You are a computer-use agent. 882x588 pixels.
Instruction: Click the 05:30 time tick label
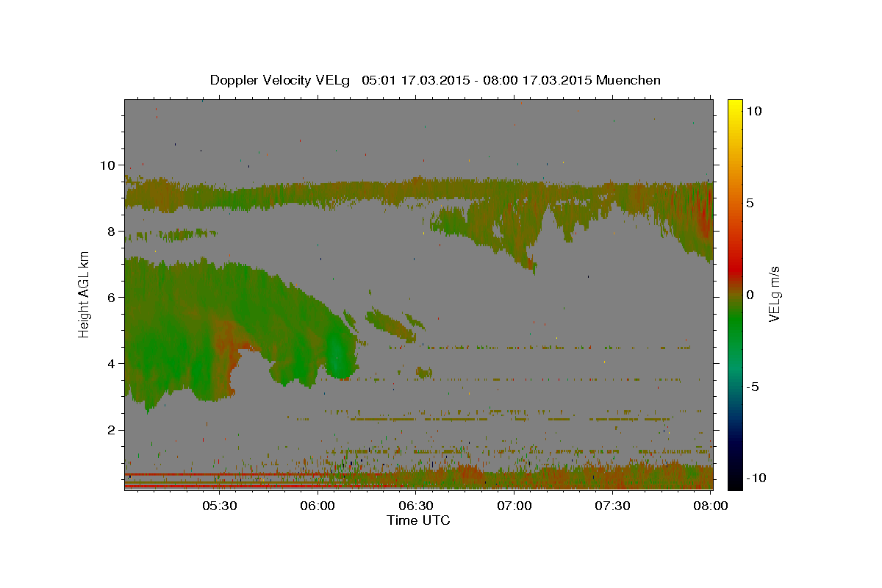coord(220,506)
